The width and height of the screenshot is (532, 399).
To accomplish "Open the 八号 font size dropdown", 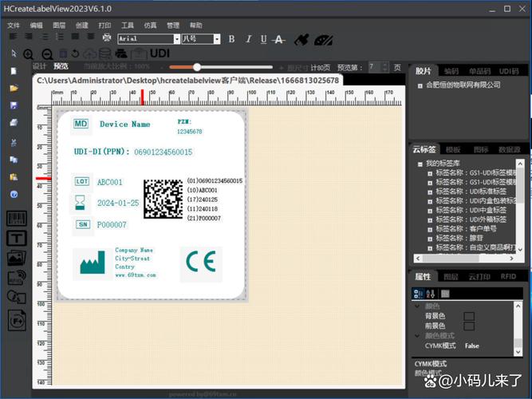I will coord(217,39).
